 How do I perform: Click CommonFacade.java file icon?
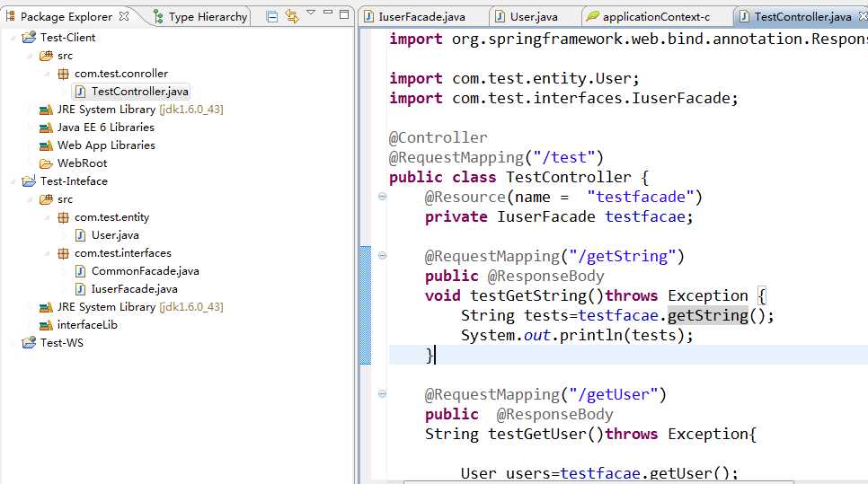pyautogui.click(x=80, y=271)
